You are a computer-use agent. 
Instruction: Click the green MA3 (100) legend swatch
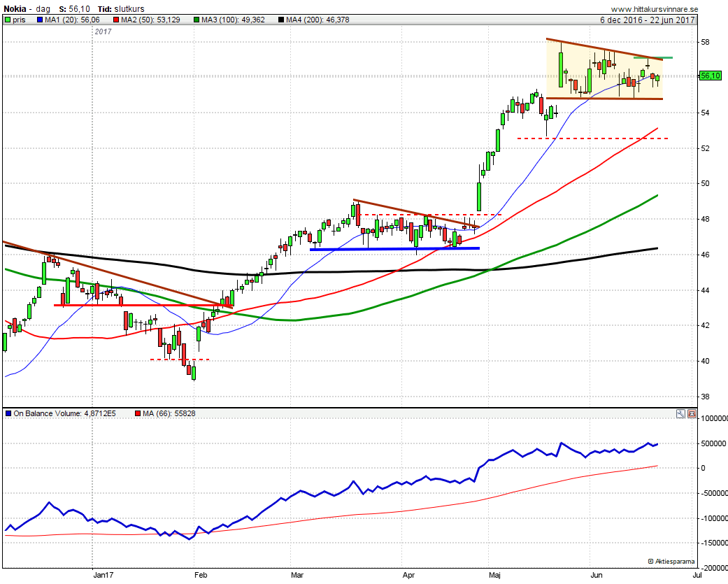click(x=197, y=20)
